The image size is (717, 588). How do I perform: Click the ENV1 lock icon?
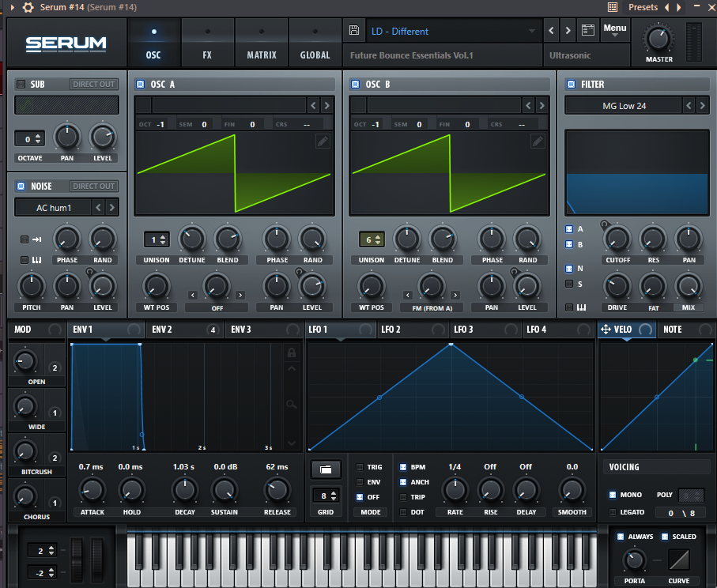pyautogui.click(x=291, y=352)
